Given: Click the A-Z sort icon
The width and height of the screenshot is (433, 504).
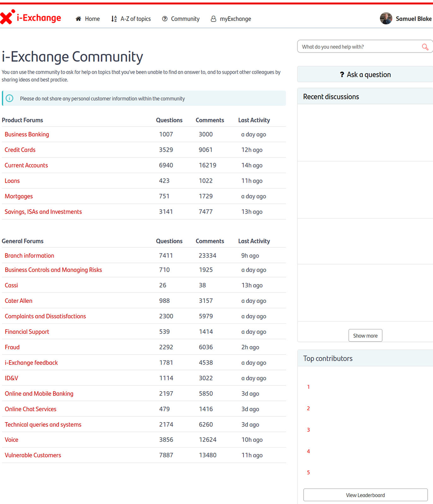Looking at the screenshot, I should [x=114, y=19].
